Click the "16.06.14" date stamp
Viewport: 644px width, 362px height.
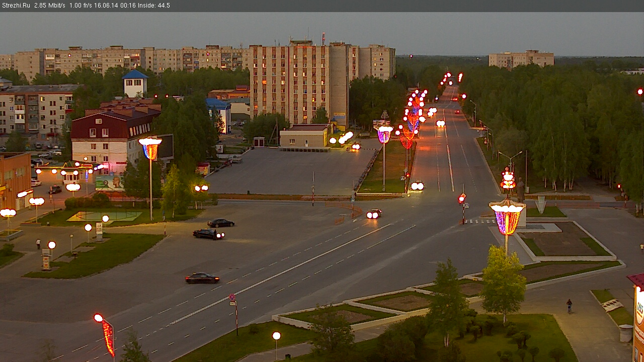(106, 6)
